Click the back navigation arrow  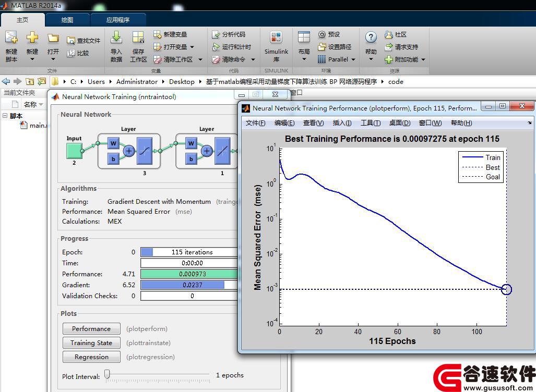tap(6, 81)
